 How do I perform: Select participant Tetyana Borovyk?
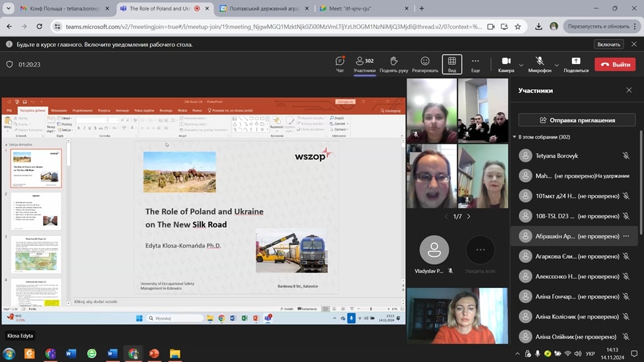click(575, 155)
